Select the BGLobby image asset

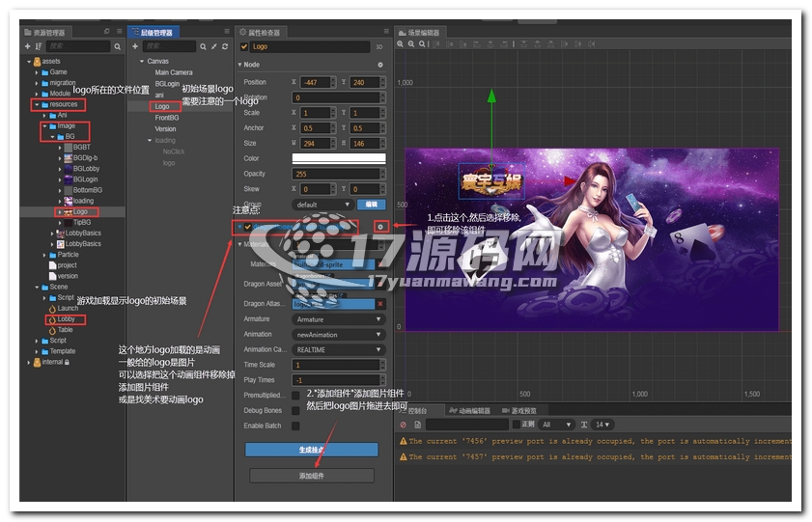click(81, 169)
